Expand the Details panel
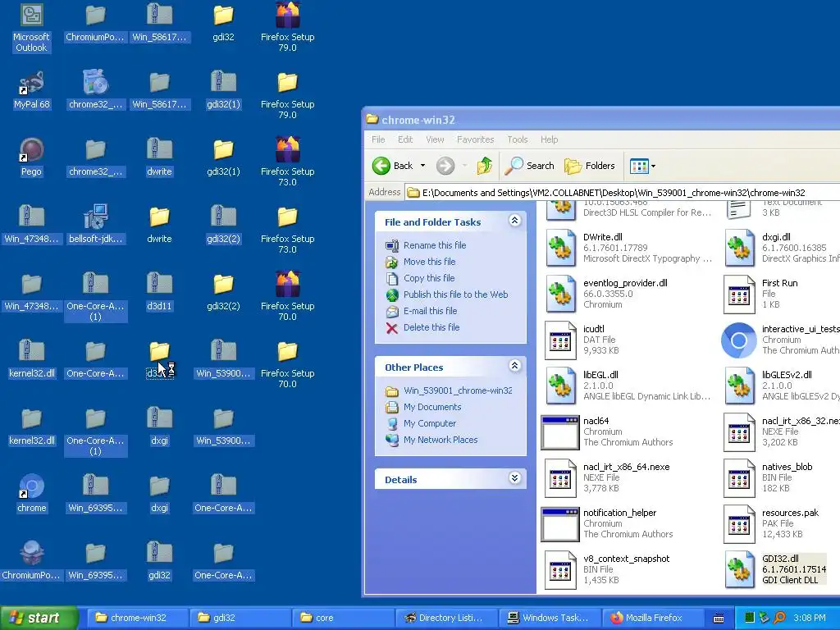This screenshot has height=630, width=840. (x=515, y=478)
